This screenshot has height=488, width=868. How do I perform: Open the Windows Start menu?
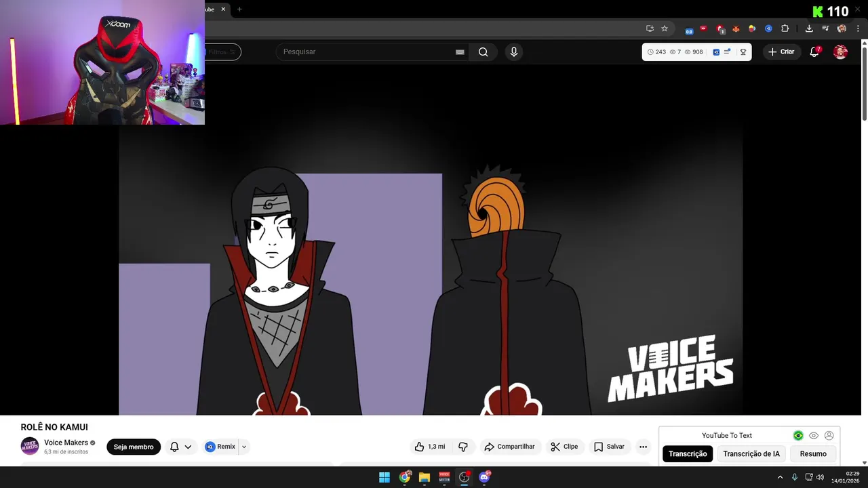(x=384, y=477)
